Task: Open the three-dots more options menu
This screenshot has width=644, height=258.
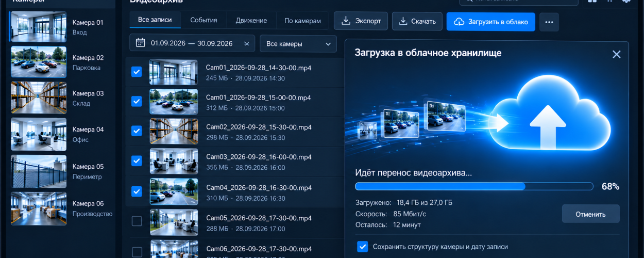Action: coord(549,22)
